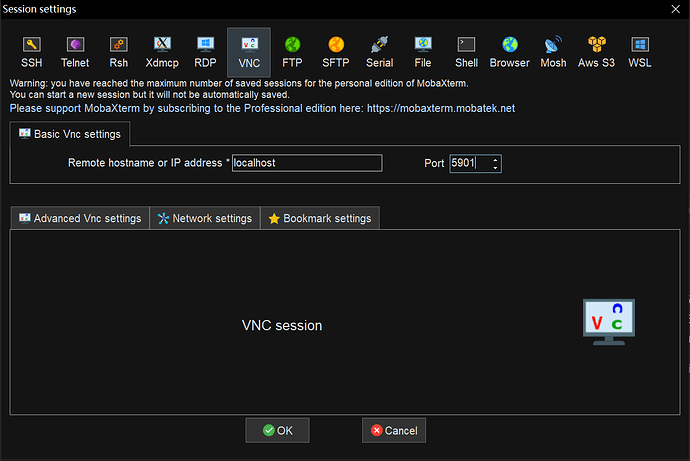
Task: Open the Bookmark settings tab
Action: point(319,218)
